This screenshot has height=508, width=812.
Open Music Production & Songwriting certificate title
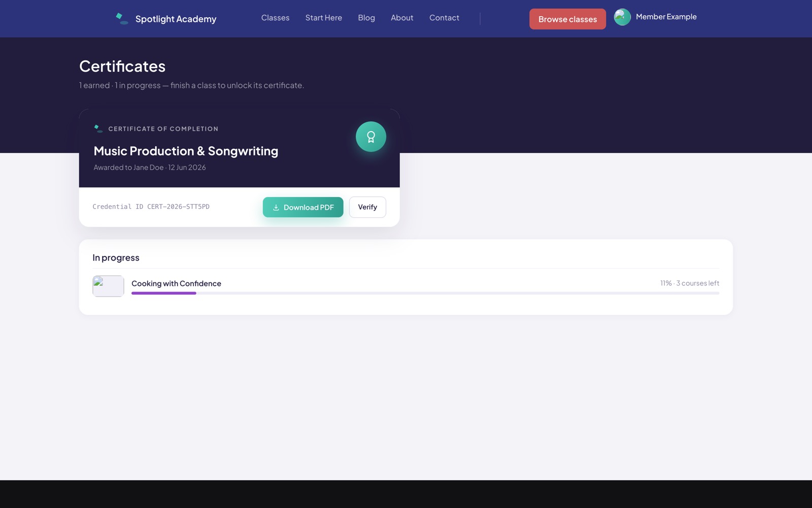click(186, 151)
